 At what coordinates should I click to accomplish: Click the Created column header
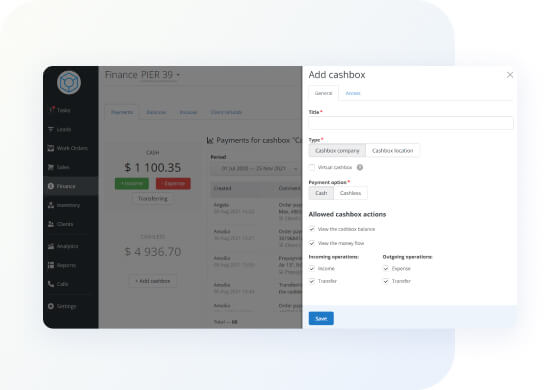pos(222,188)
